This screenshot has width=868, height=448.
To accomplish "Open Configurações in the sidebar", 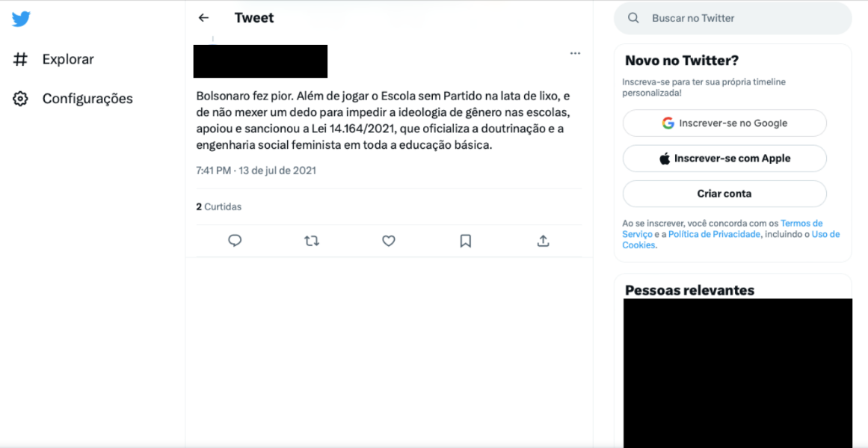I will click(x=73, y=99).
